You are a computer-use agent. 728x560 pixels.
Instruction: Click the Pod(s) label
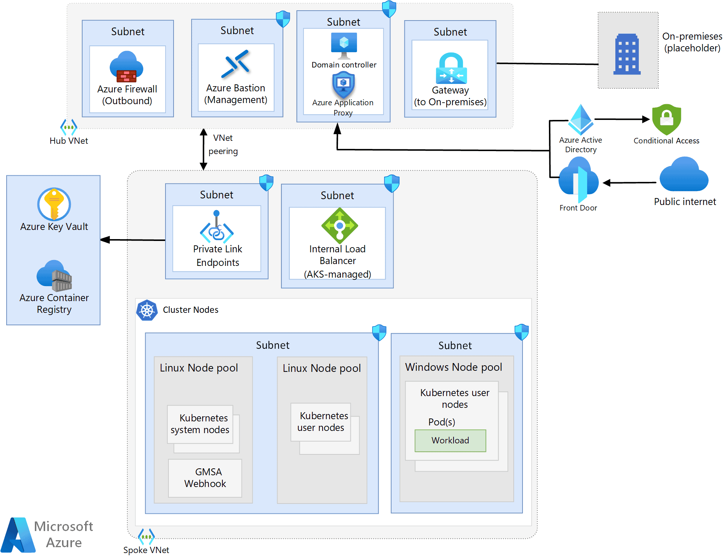click(442, 422)
